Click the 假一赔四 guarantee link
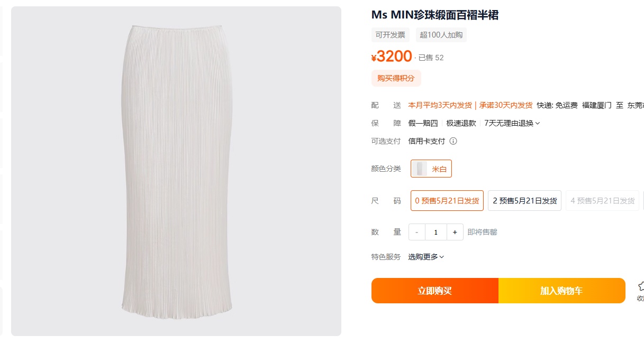The height and width of the screenshot is (344, 644). tap(423, 123)
